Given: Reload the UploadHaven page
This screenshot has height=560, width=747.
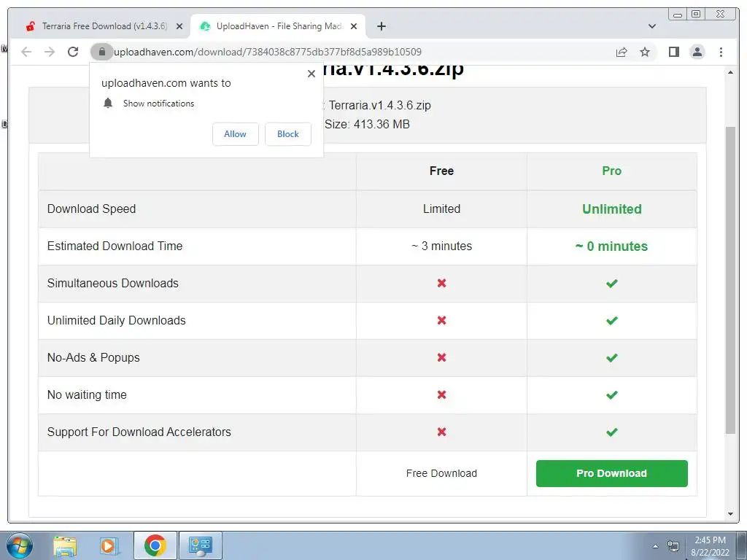Looking at the screenshot, I should (x=73, y=52).
